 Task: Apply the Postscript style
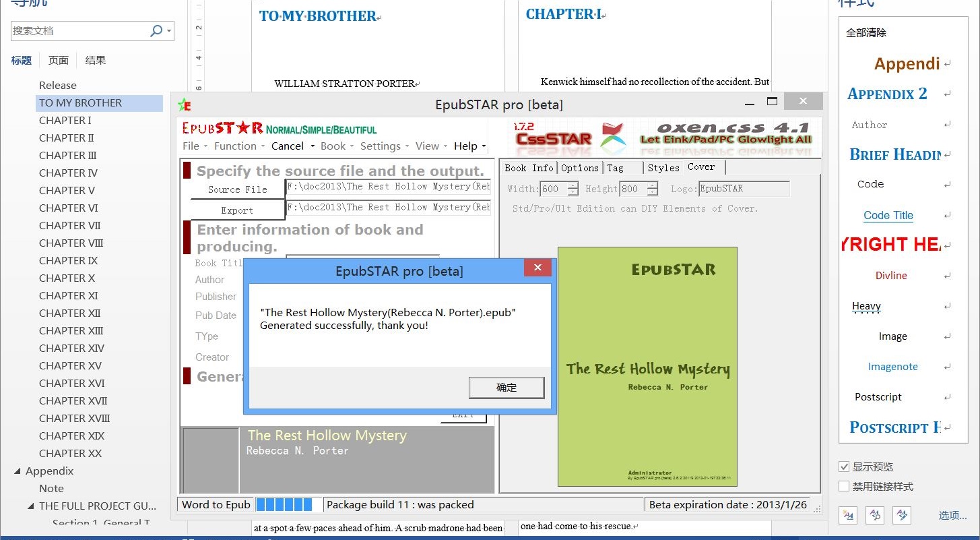tap(878, 397)
